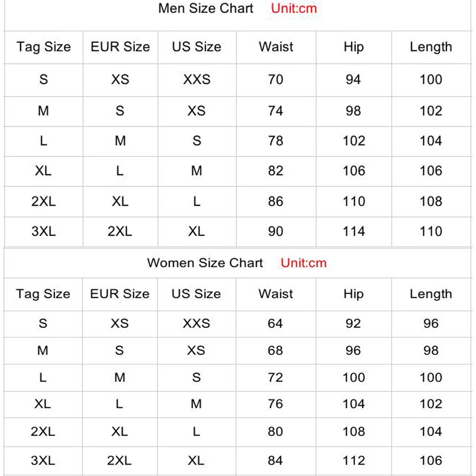Click the Hip header in women's chart

[x=353, y=294]
